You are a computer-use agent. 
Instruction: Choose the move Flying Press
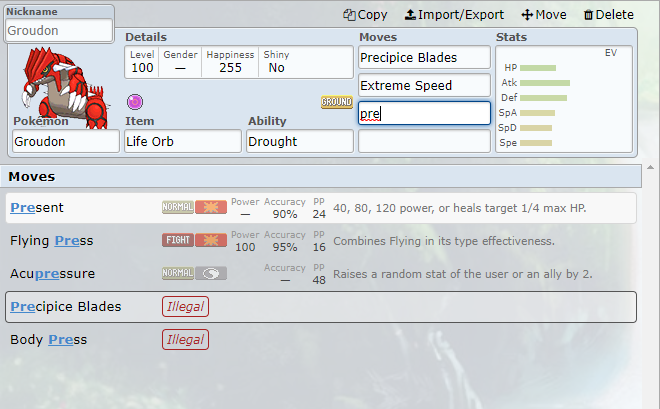(x=321, y=241)
